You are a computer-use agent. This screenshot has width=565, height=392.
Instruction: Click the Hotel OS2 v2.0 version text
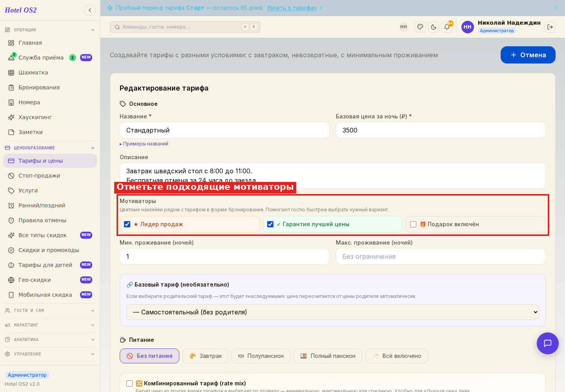22,384
